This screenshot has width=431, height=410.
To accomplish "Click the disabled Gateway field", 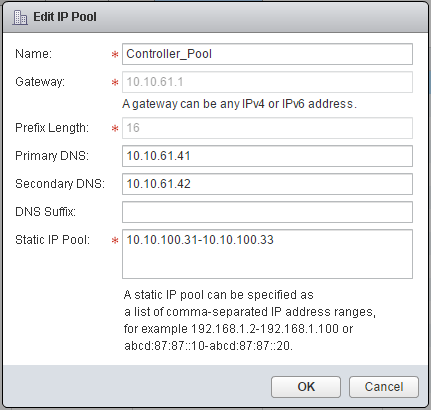I will (267, 82).
